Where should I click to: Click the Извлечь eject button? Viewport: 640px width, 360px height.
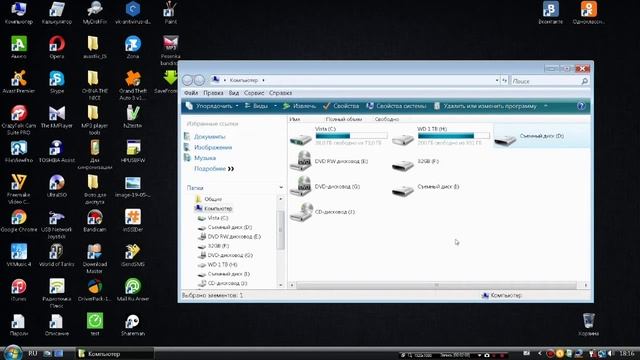299,106
